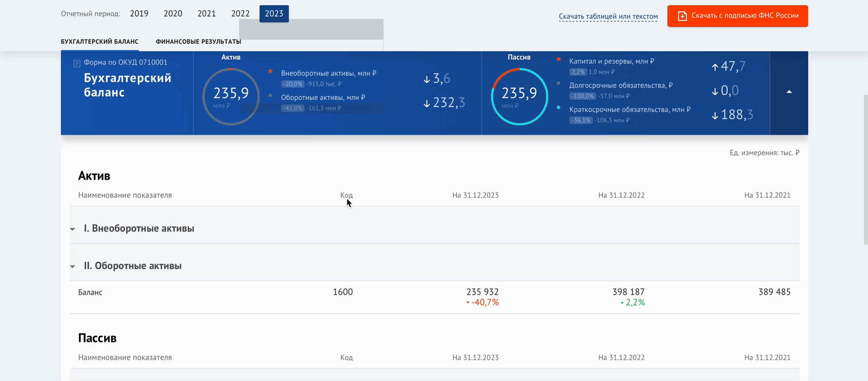The width and height of the screenshot is (868, 381).
Task: Expand the II. Оборотные активы section
Action: click(73, 266)
